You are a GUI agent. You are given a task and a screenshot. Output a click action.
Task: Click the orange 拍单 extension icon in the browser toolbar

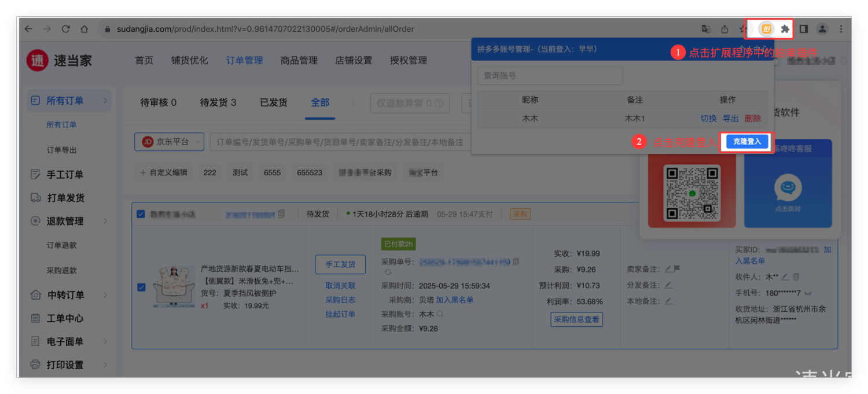(x=766, y=29)
